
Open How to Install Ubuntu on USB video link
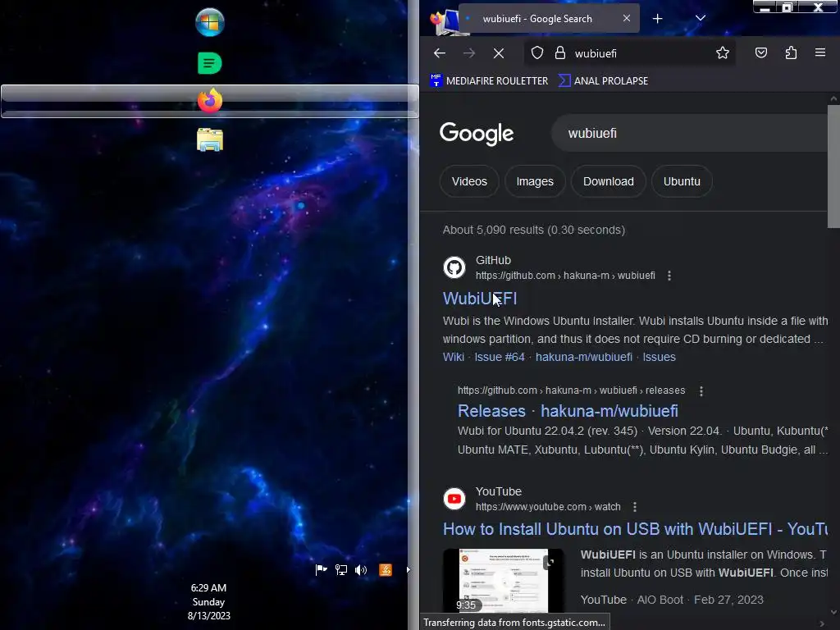[x=636, y=529]
